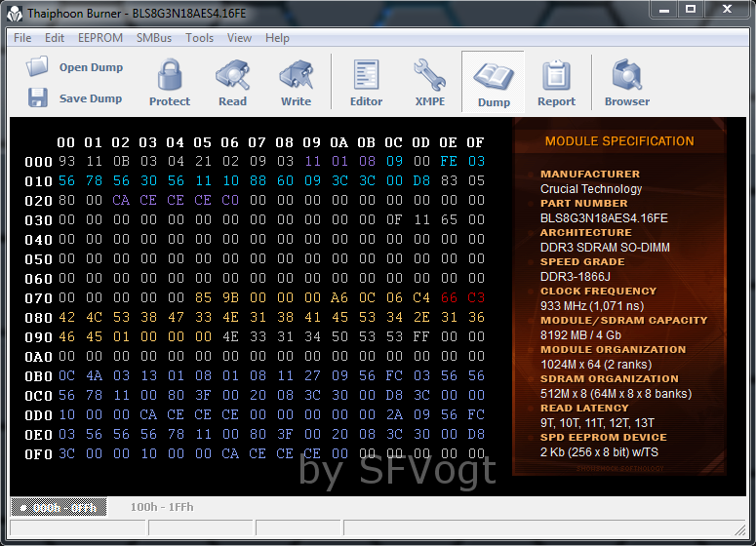Click cyan byte FE in row 000
756x546 pixels.
(449, 161)
